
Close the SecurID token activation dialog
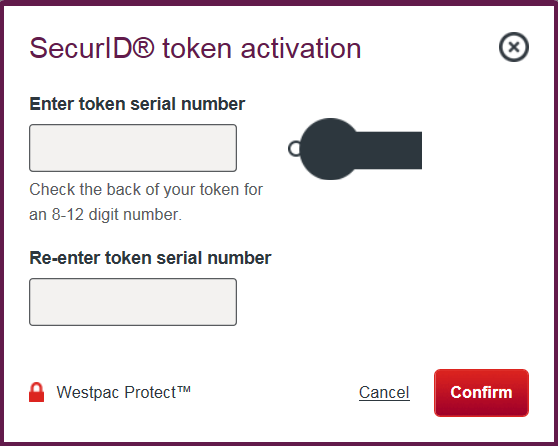514,47
